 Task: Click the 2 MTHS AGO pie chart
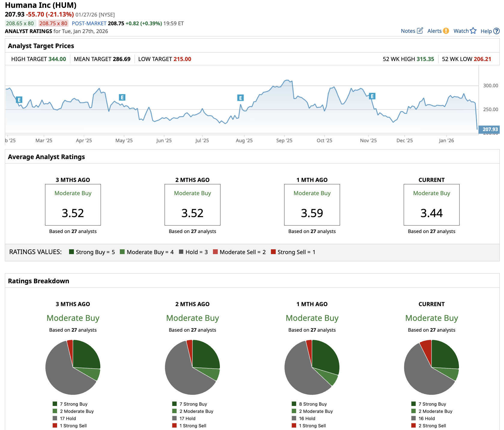click(192, 367)
